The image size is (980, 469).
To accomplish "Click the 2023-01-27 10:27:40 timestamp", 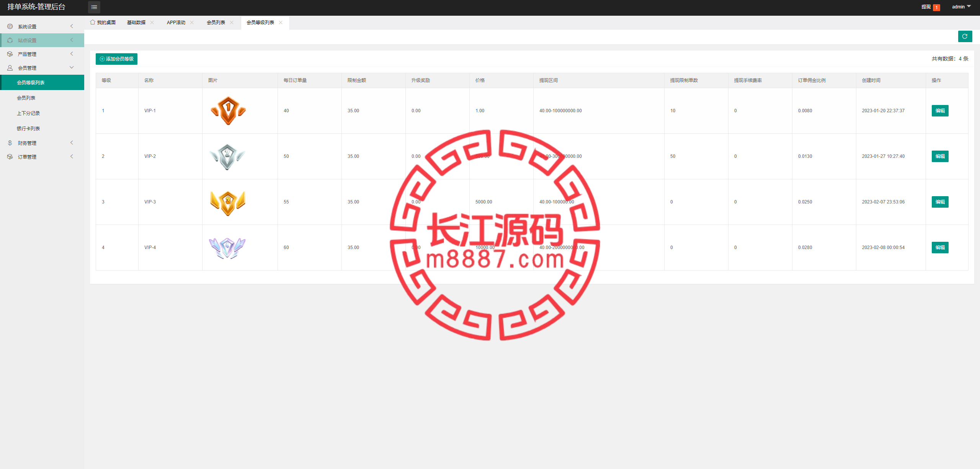I will coord(883,156).
